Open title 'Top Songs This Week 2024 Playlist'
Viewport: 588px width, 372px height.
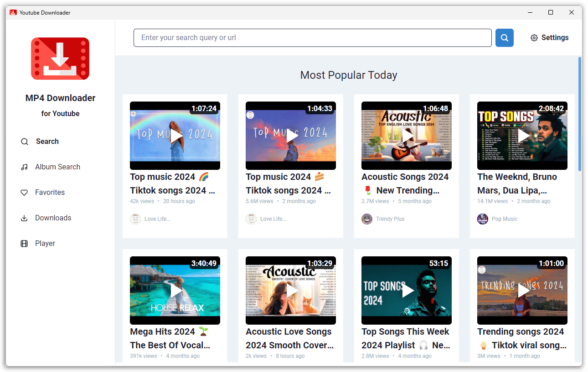(406, 338)
